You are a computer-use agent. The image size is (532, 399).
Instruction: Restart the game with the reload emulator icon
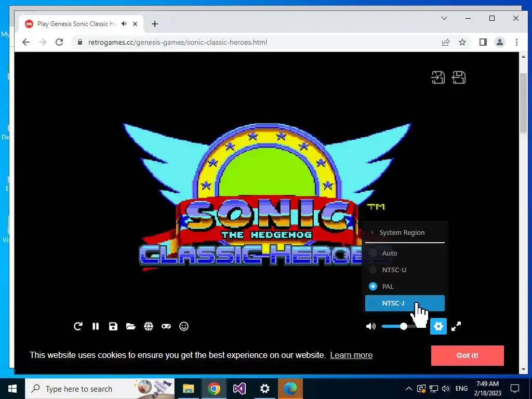point(78,326)
